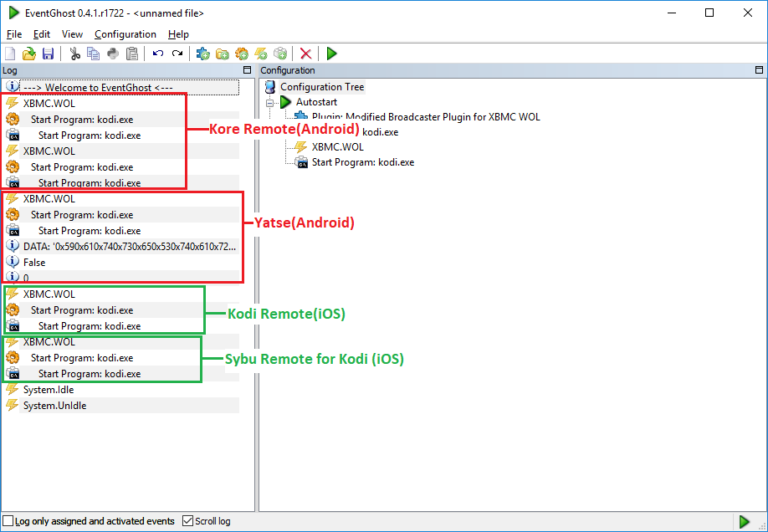This screenshot has width=768, height=532.
Task: Click the Paste clipboard icon
Action: [x=131, y=54]
